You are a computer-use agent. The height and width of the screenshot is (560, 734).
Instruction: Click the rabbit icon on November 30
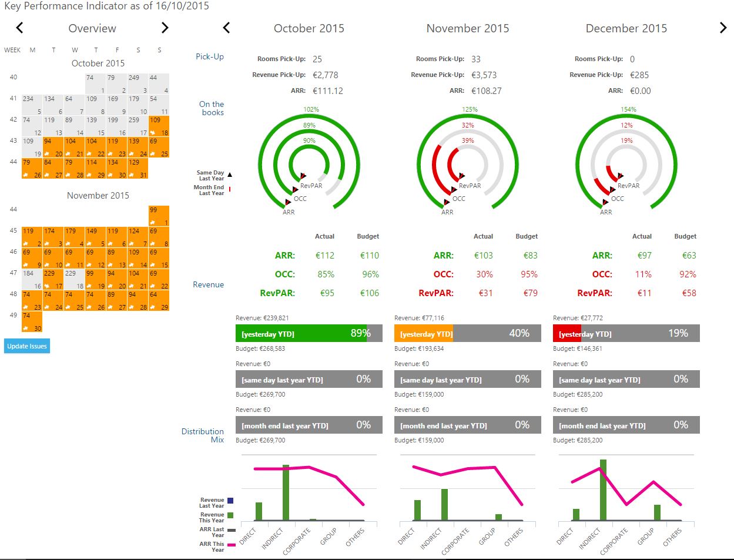coord(26,328)
